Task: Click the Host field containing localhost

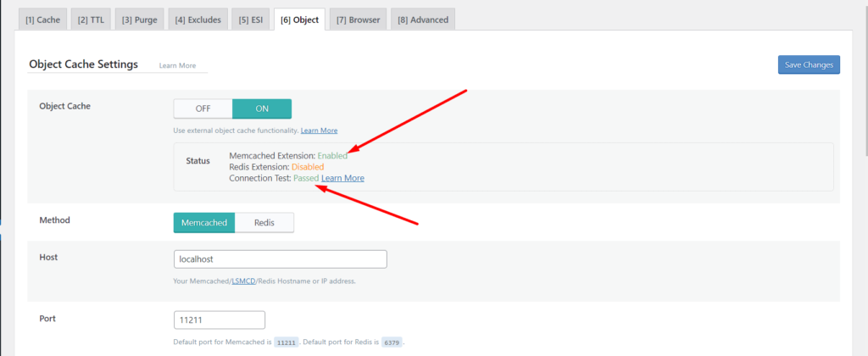Action: [x=280, y=259]
